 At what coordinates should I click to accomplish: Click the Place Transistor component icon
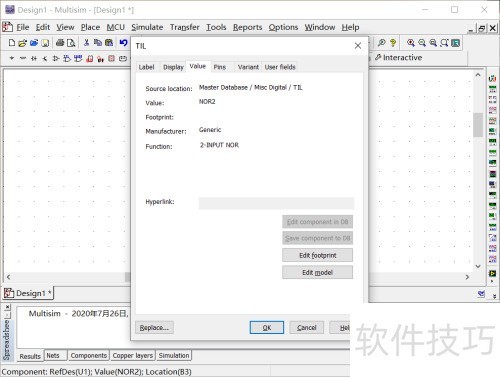tap(45, 59)
